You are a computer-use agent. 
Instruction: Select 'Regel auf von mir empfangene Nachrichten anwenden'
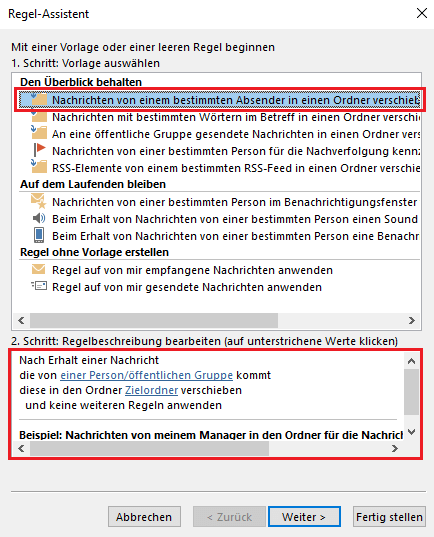[192, 270]
